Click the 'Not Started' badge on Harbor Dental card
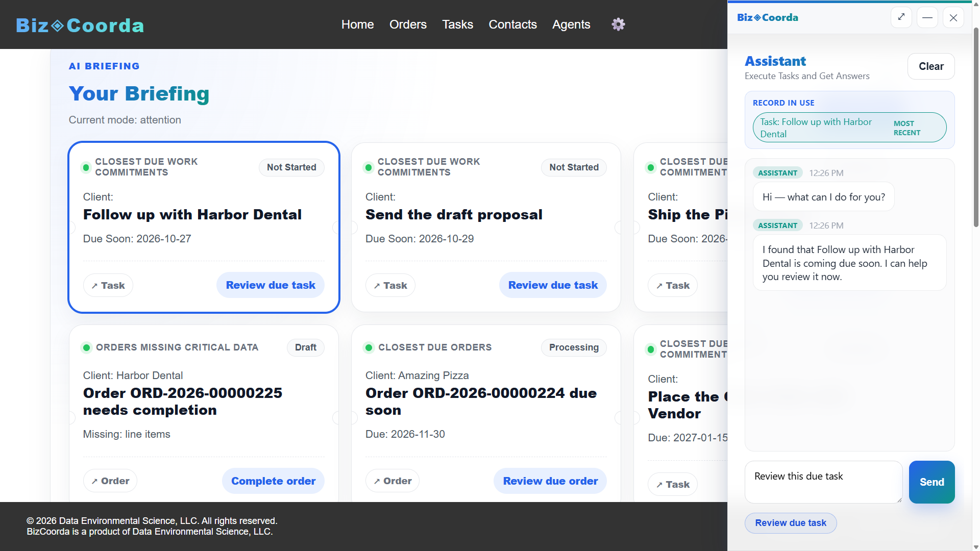Image resolution: width=980 pixels, height=551 pixels. [291, 167]
